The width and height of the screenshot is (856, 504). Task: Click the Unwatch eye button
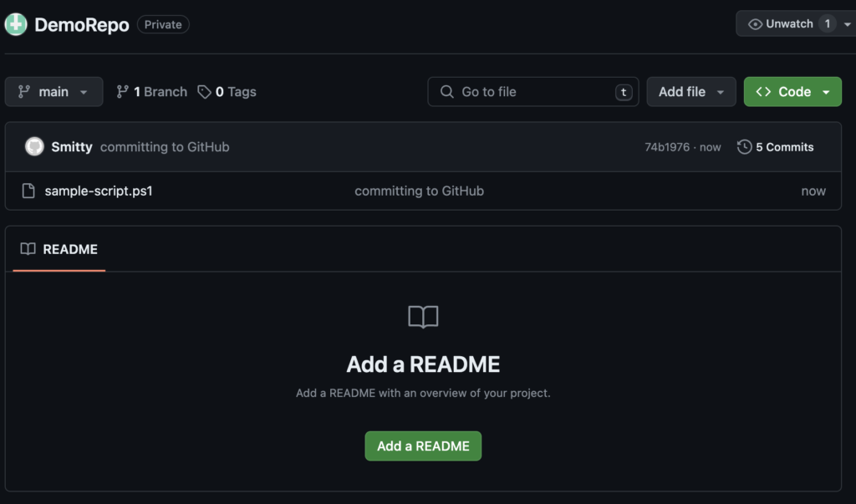point(780,24)
